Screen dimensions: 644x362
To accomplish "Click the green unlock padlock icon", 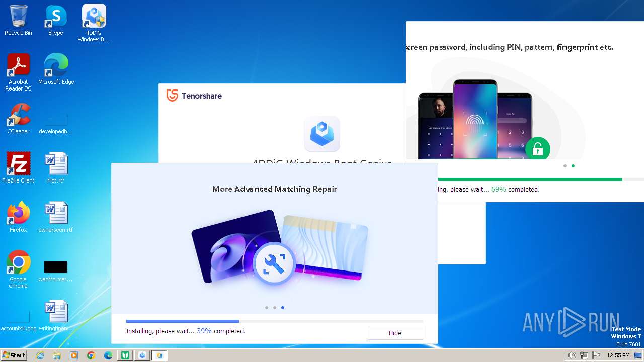I will coord(538,149).
